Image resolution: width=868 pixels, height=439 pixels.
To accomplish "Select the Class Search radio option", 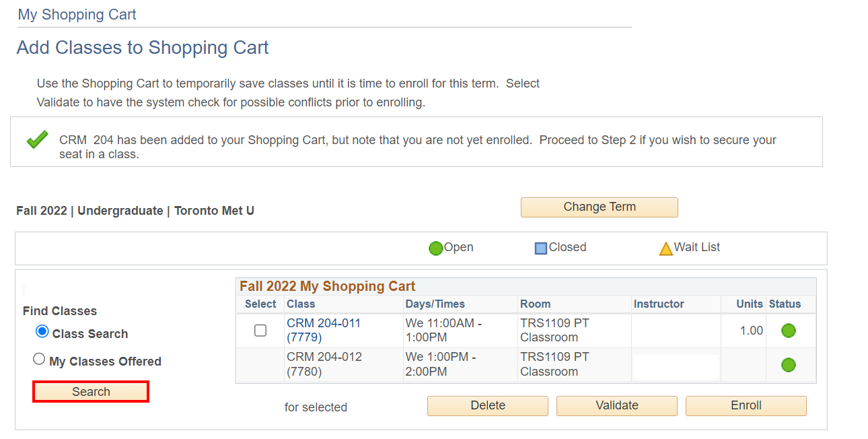I will tap(42, 332).
